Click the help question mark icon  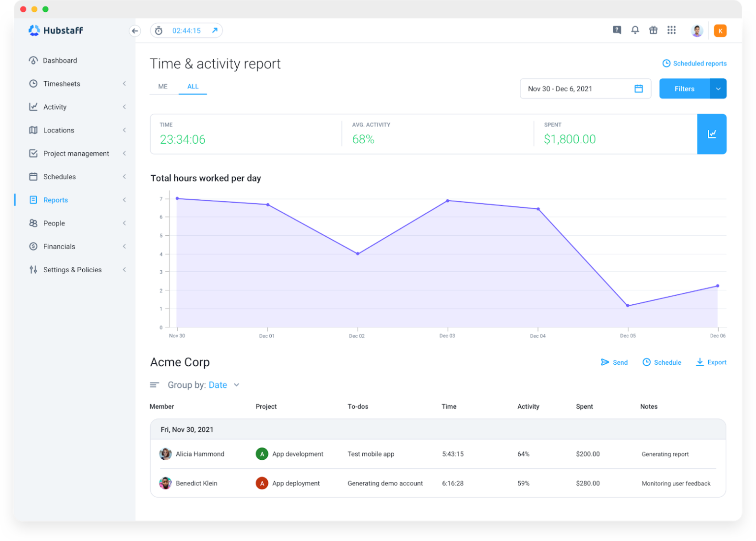[617, 30]
